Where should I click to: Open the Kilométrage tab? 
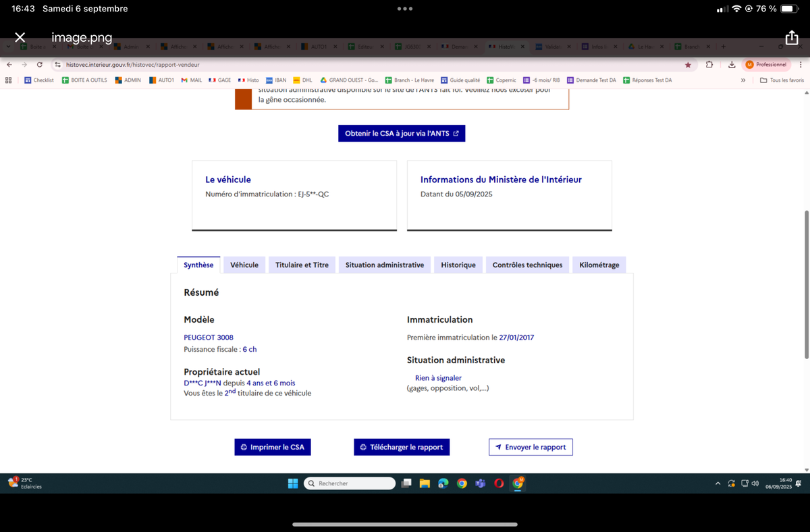(x=599, y=265)
